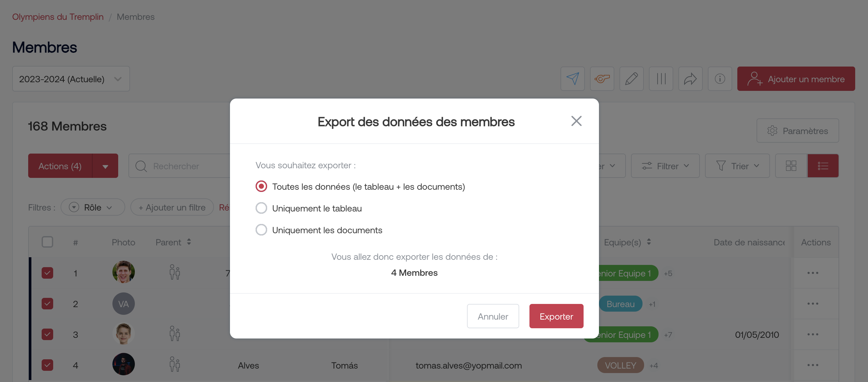
Task: Toggle the select-all header checkbox
Action: [47, 242]
